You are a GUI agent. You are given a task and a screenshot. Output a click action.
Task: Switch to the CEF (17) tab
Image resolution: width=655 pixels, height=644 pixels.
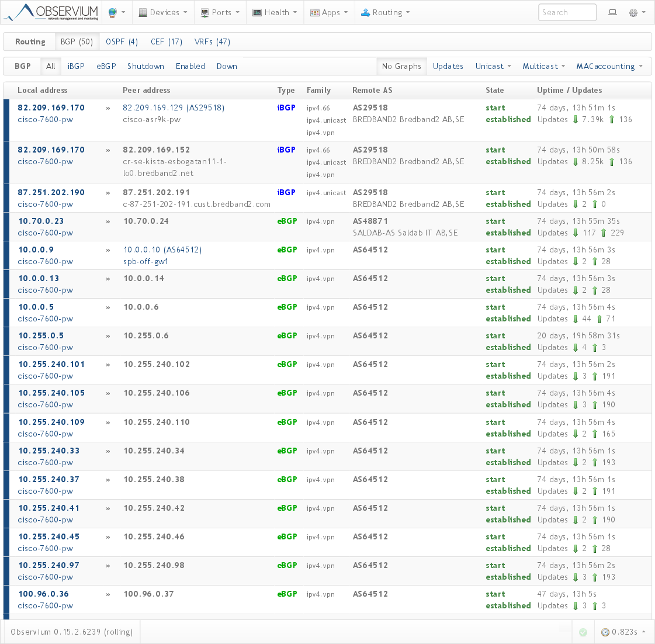(x=167, y=42)
